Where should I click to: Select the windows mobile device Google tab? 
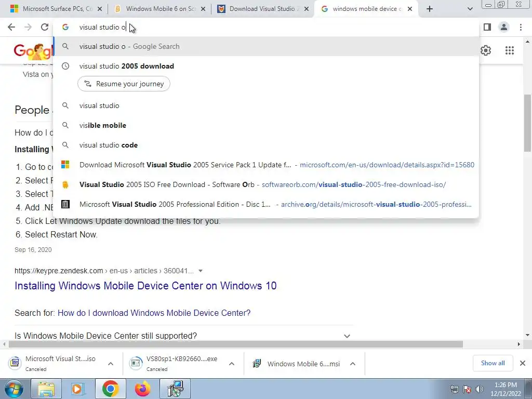tap(366, 9)
